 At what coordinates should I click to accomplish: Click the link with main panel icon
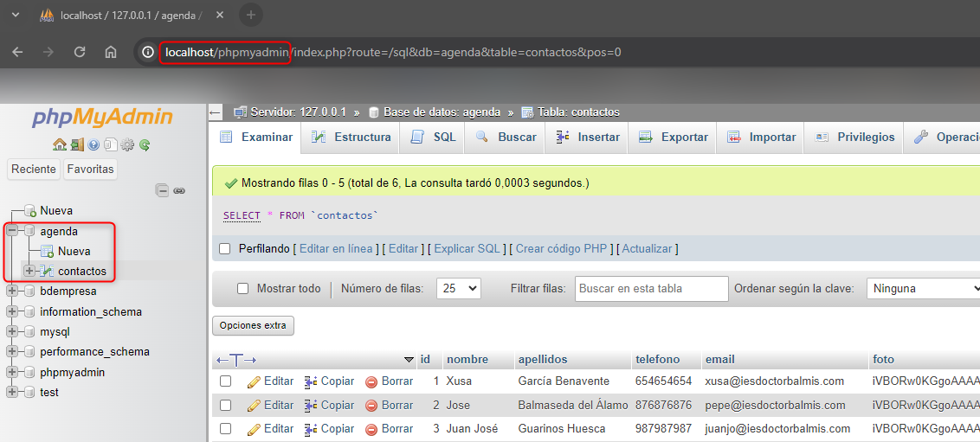[x=179, y=190]
